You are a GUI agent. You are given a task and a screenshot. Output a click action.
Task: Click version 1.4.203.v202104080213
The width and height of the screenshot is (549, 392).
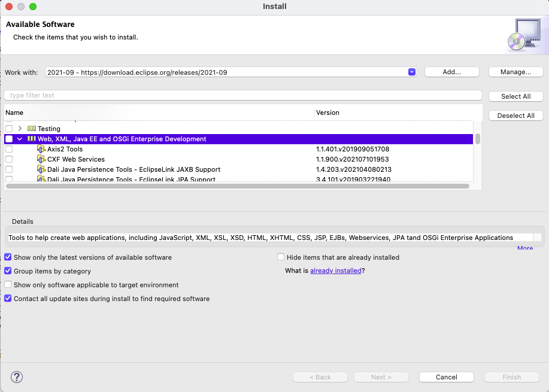(x=354, y=169)
